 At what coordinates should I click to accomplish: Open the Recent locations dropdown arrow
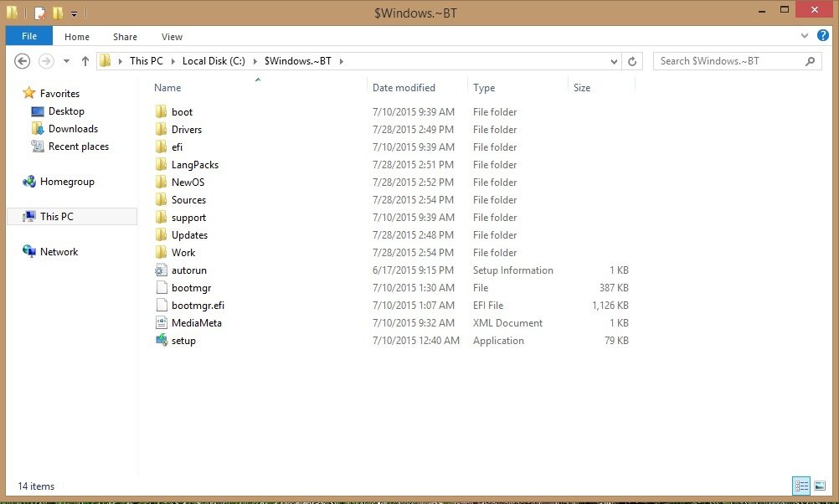point(65,61)
